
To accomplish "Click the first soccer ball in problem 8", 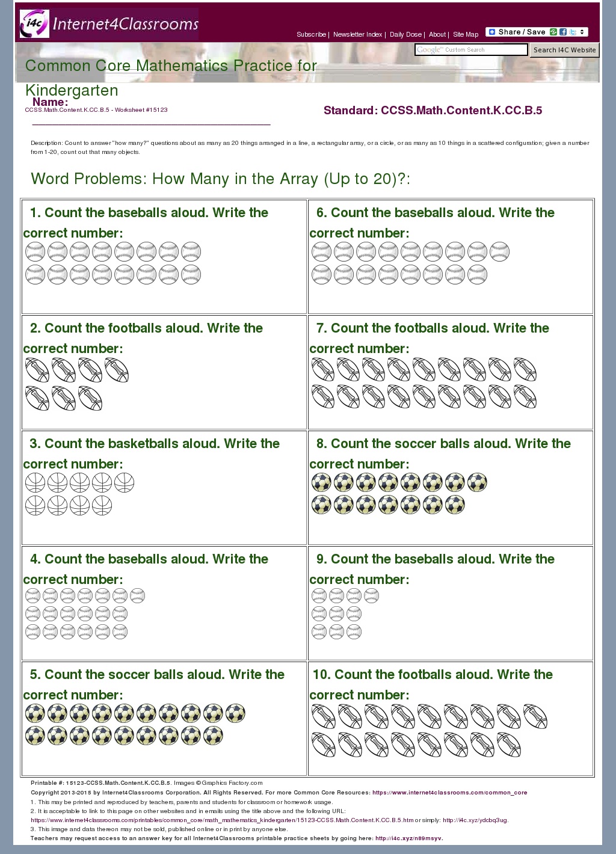I will 321,482.
